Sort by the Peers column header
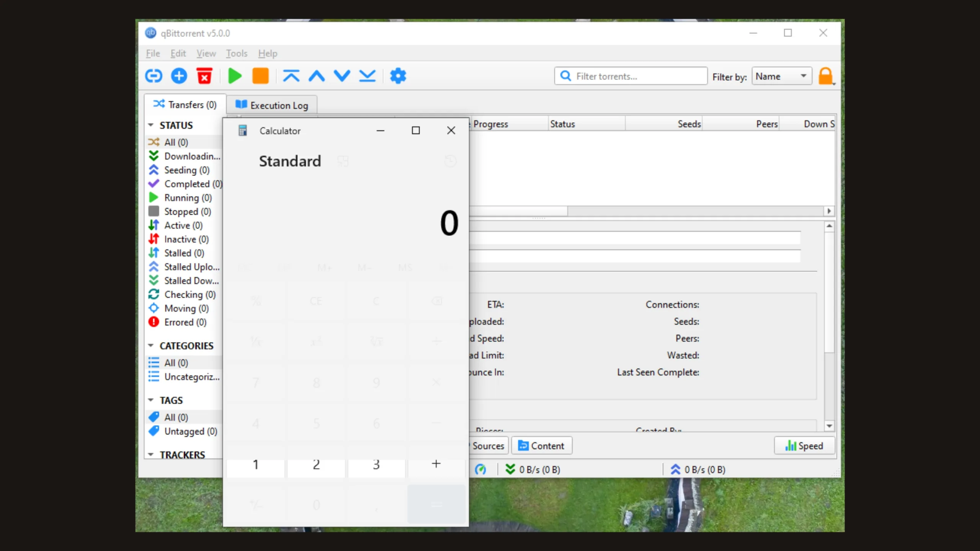The width and height of the screenshot is (980, 551). [741, 124]
